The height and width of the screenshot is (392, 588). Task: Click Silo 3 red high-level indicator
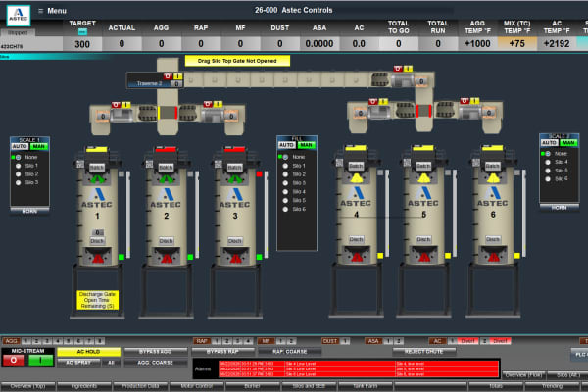pyautogui.click(x=259, y=174)
